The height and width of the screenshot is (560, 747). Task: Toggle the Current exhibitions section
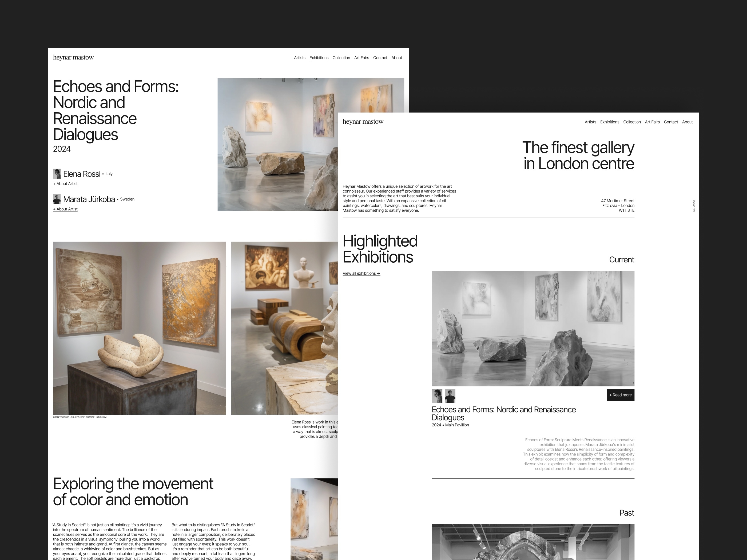click(622, 259)
